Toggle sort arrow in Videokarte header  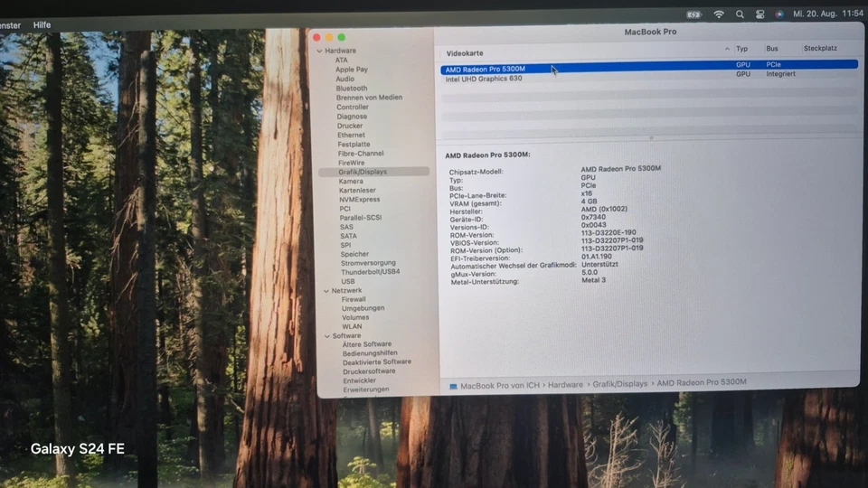[x=727, y=49]
